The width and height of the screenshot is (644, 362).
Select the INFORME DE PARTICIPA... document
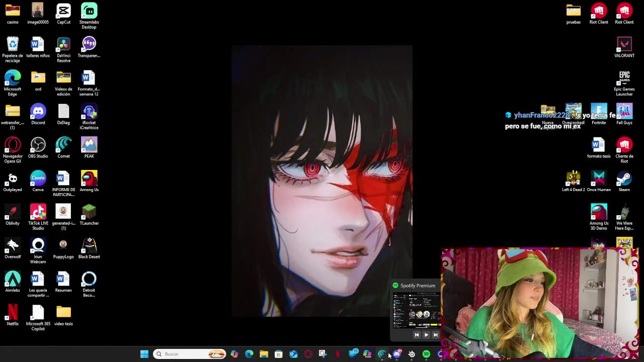[x=63, y=184]
